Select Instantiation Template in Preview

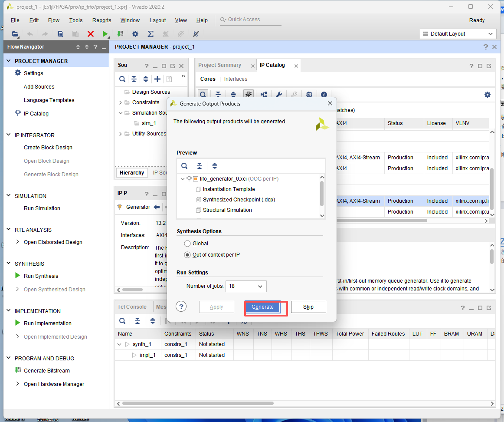(x=229, y=189)
